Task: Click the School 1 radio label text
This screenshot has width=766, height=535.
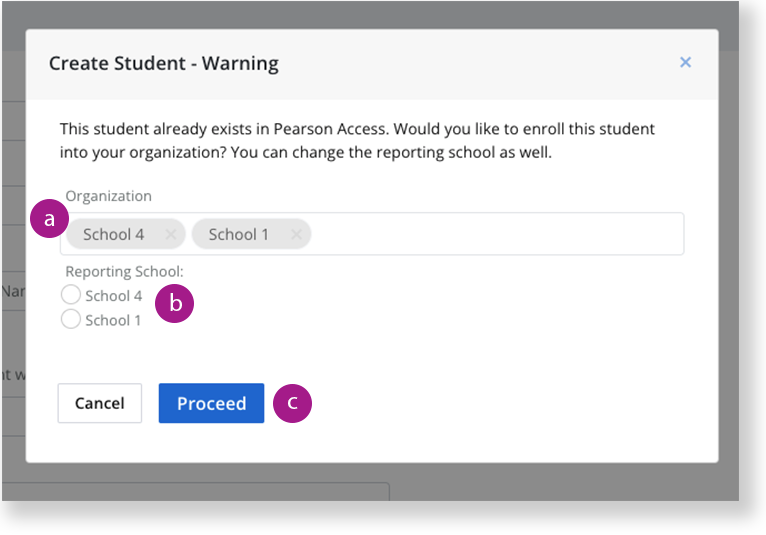Action: coord(113,320)
